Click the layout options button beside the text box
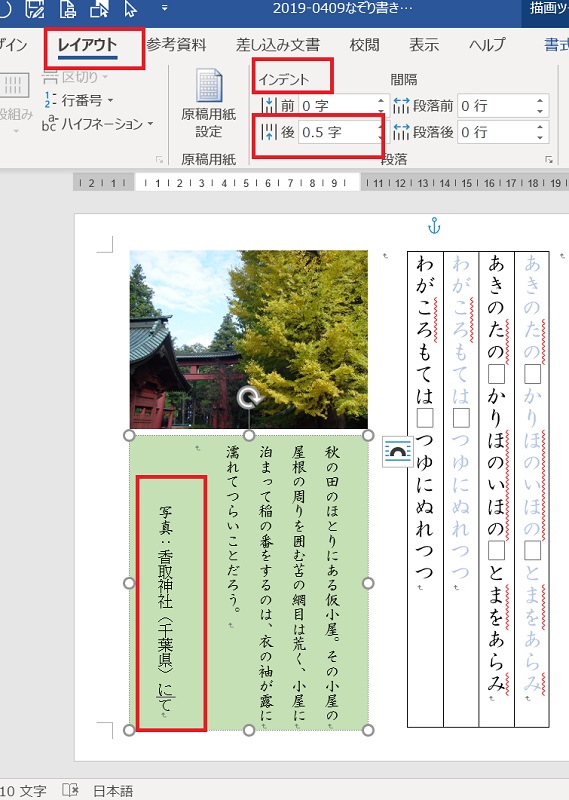Image resolution: width=569 pixels, height=800 pixels. tap(398, 452)
